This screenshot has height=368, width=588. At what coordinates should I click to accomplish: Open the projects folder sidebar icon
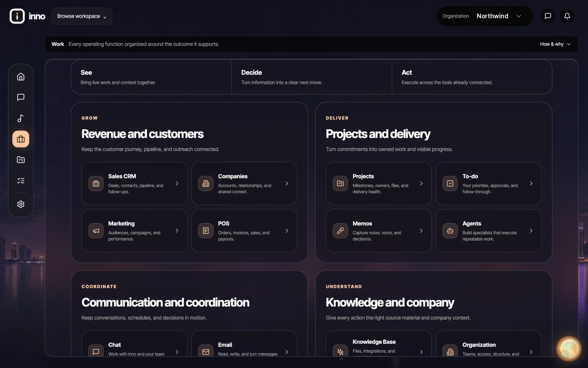tap(21, 160)
